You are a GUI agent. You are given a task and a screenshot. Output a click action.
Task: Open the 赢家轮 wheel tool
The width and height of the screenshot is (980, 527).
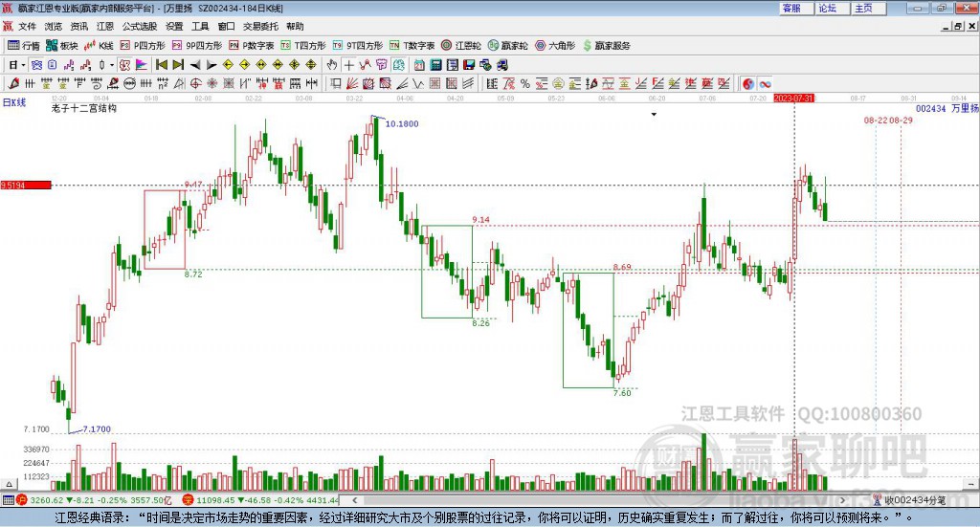coord(508,46)
